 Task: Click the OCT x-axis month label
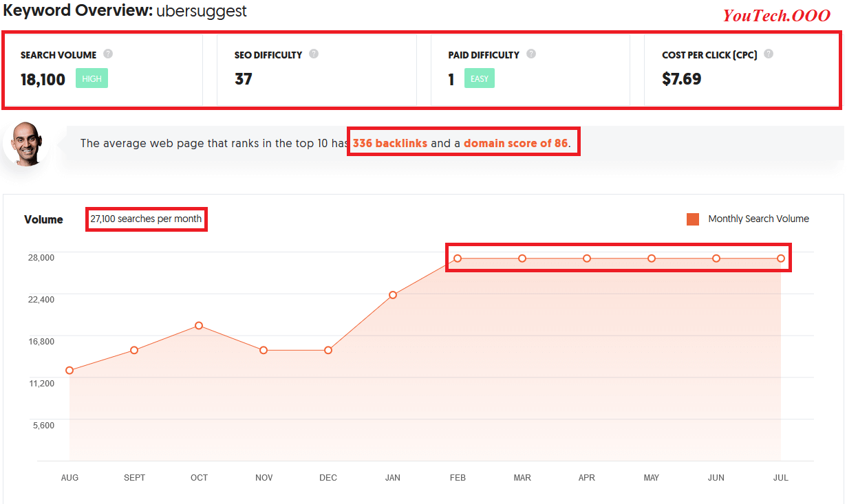[199, 478]
